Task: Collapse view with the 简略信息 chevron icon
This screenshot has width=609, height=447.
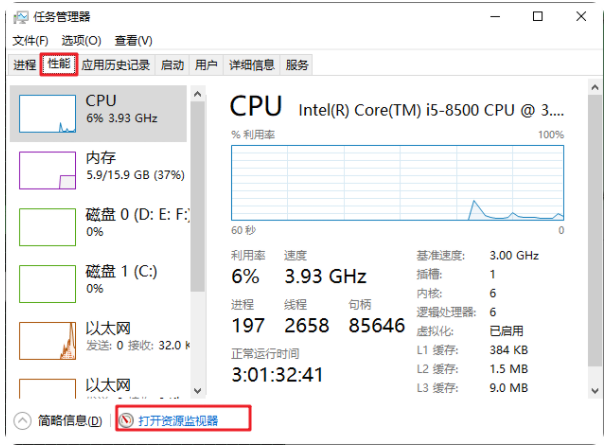Action: pos(22,420)
